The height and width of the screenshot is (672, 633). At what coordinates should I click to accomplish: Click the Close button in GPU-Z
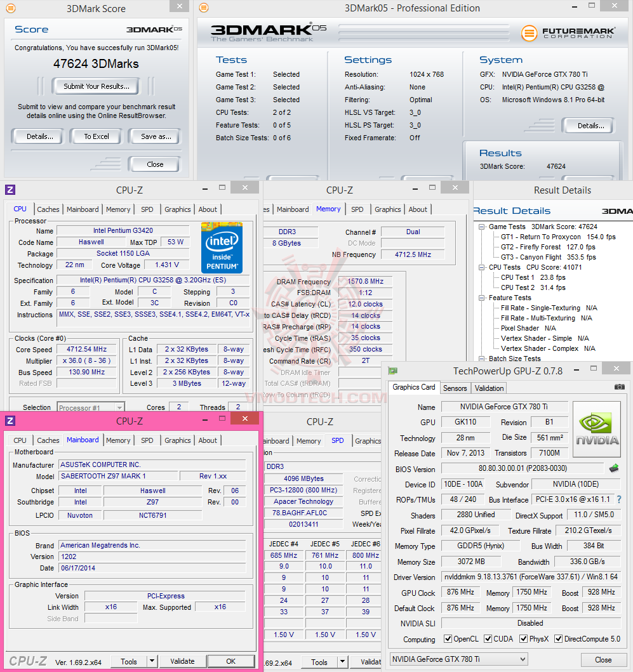click(x=603, y=659)
